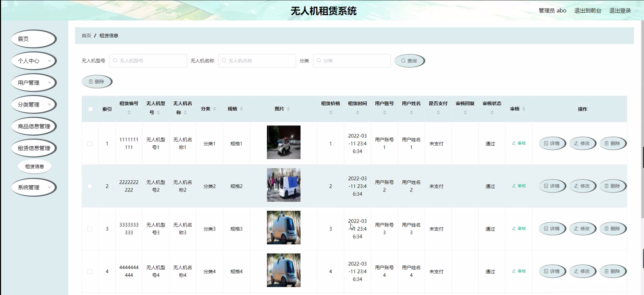Tick the checkbox for row index 1
644x295 pixels.
tap(90, 144)
